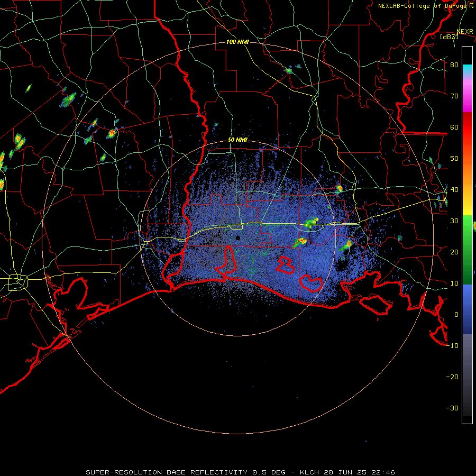Select the 0 value on dBZ scale
The width and height of the screenshot is (476, 476).
456,315
